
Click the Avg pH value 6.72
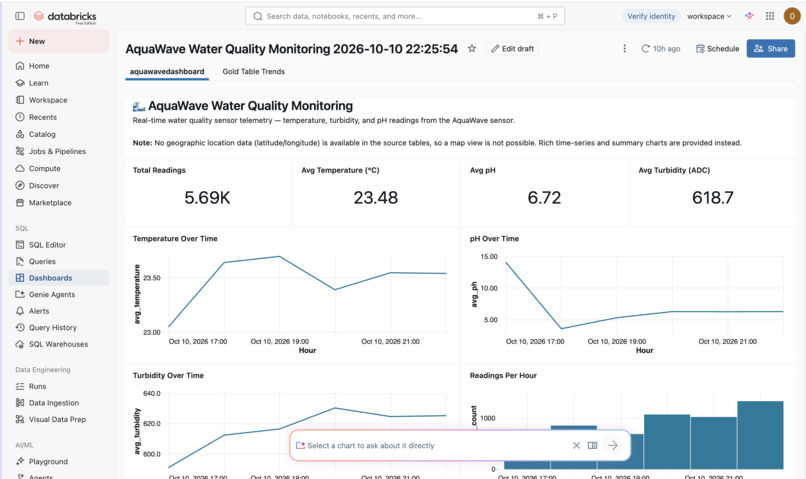544,198
